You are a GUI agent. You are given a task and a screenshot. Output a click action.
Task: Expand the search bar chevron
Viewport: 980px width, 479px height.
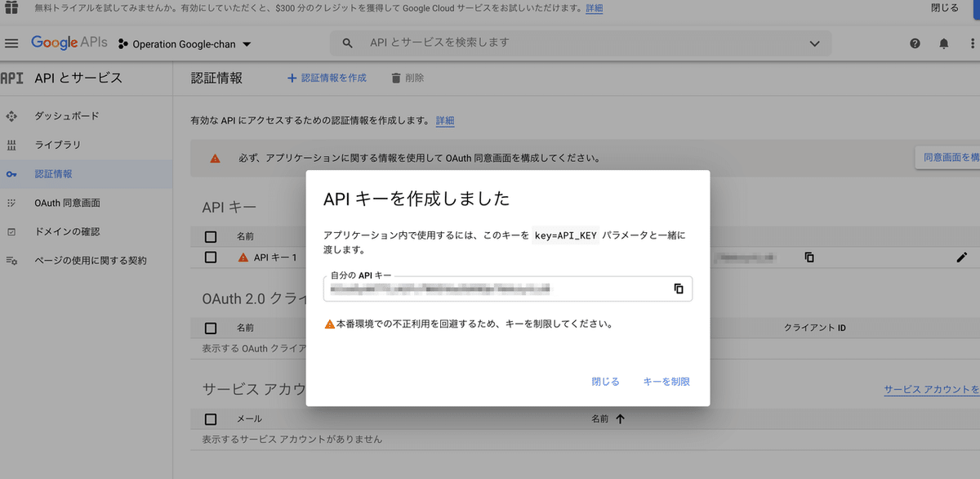(x=814, y=43)
